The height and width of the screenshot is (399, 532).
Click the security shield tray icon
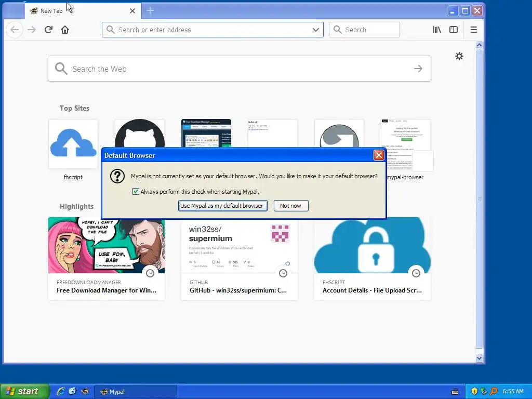[x=474, y=391]
